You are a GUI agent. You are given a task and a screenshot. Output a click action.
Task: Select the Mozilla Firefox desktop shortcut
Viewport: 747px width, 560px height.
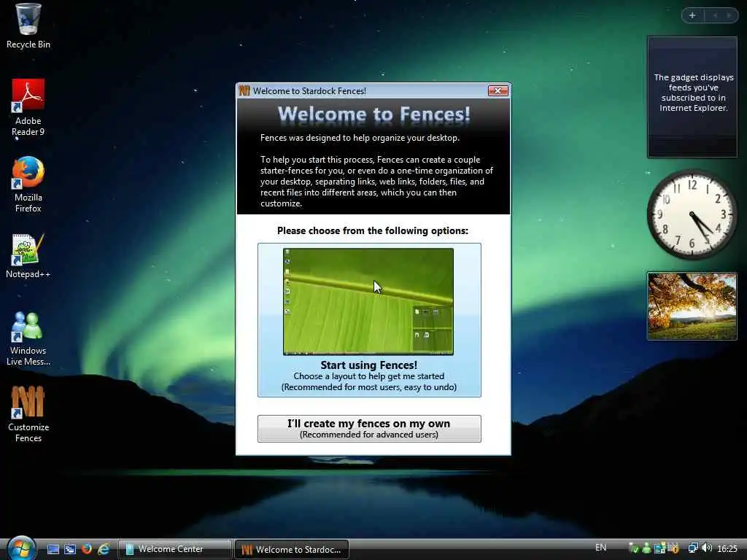(28, 184)
